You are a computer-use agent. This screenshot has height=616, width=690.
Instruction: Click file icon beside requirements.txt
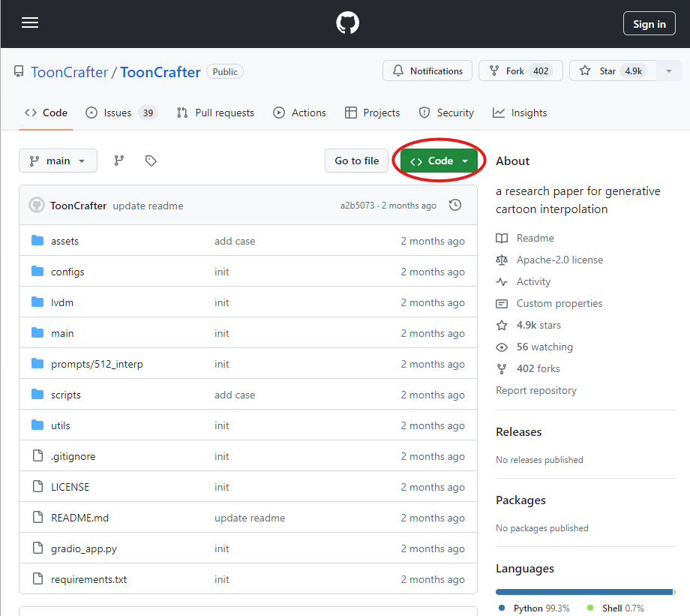point(37,578)
